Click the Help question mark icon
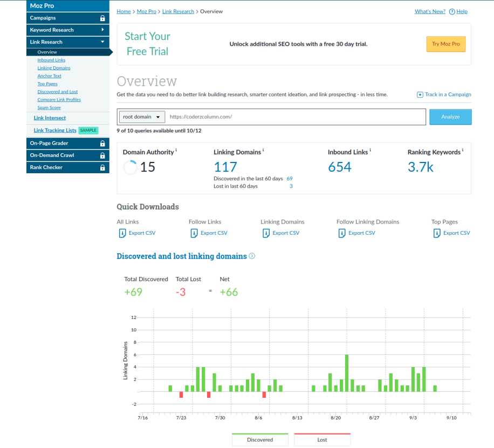The image size is (494, 448). click(x=452, y=12)
